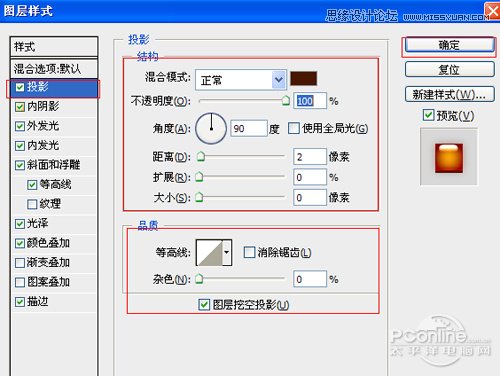Close the 图层样式 dialog
The image size is (500, 376).
(492, 11)
